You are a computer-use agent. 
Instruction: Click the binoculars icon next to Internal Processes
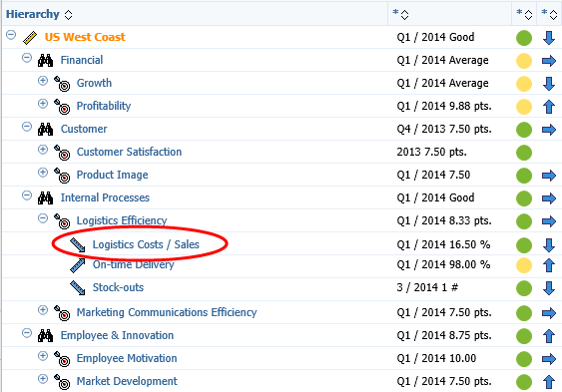[45, 197]
